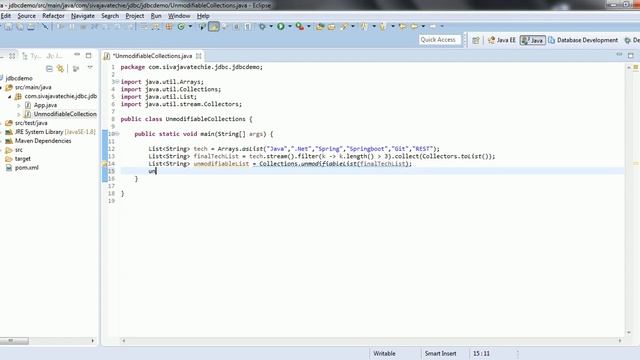Open the Edit menu

6,16
